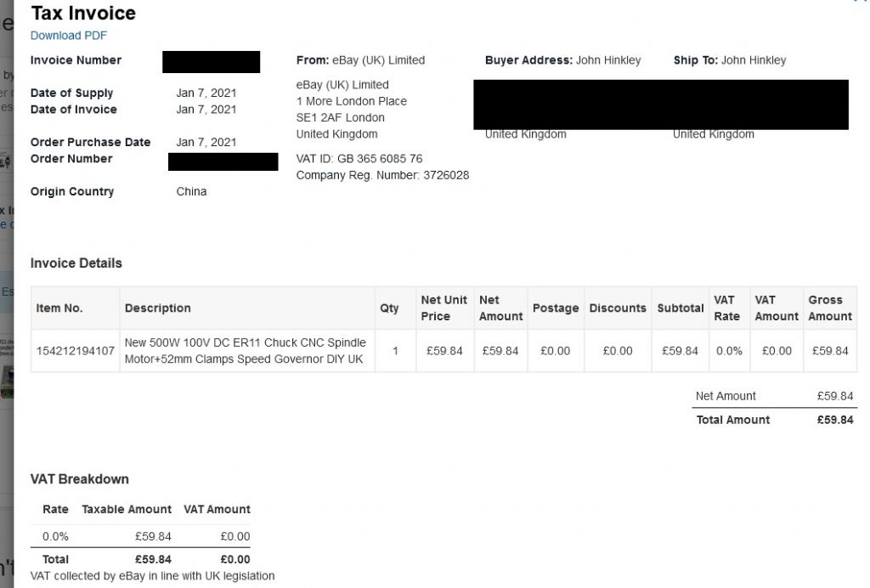Viewport: 870px width, 588px height.
Task: Click the Qty column header
Action: [x=389, y=308]
